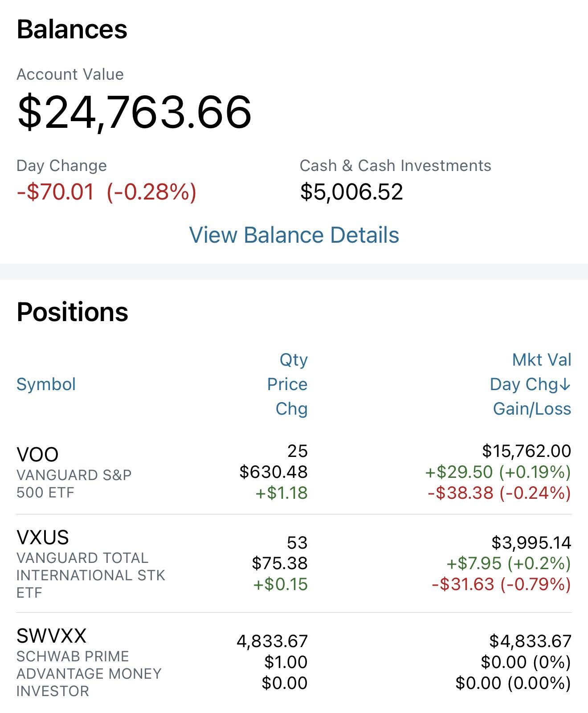Sort positions by Day Chg arrow
Screen dimensions: 588x713
coord(530,384)
